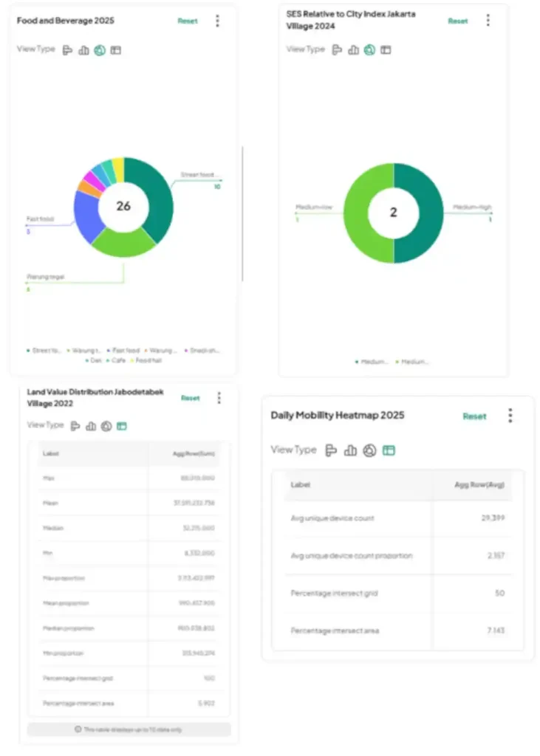Switch SES Relative card to table view
The image size is (540, 756).
tap(386, 50)
